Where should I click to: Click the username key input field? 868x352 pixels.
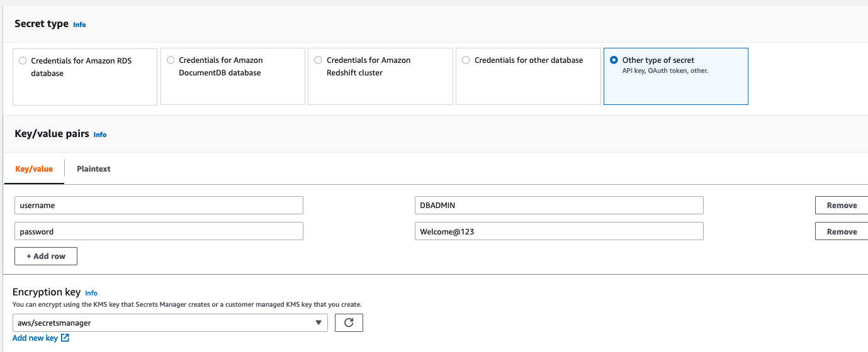pos(159,206)
